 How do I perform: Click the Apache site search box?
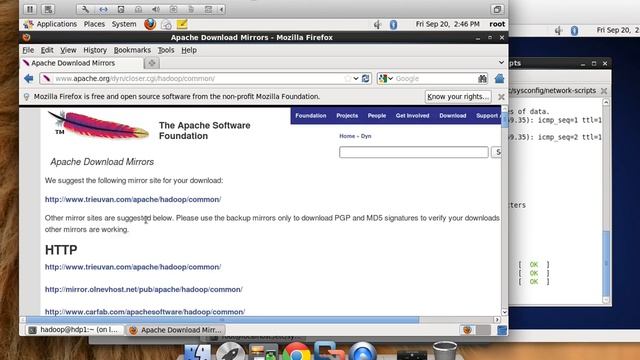(413, 152)
